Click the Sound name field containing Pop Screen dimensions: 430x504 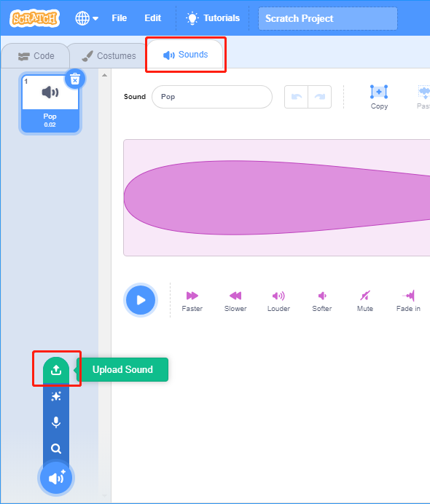[x=212, y=97]
